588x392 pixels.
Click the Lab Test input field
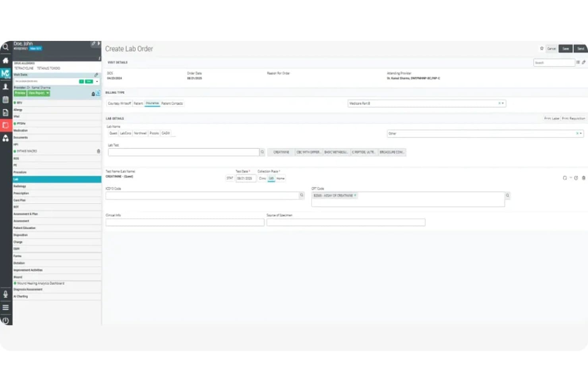(184, 152)
